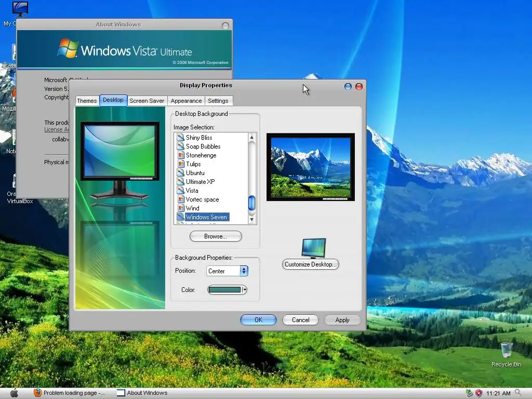
Task: Select the Soap Bubbles list entry
Action: 203,146
